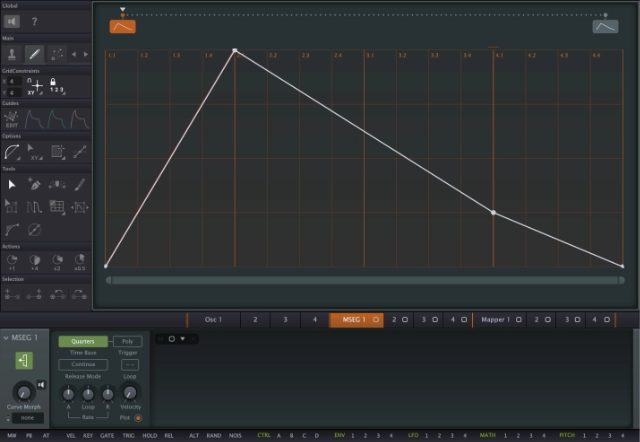The image size is (640, 442).
Task: Switch to the Osc 1 tab
Action: (x=213, y=320)
